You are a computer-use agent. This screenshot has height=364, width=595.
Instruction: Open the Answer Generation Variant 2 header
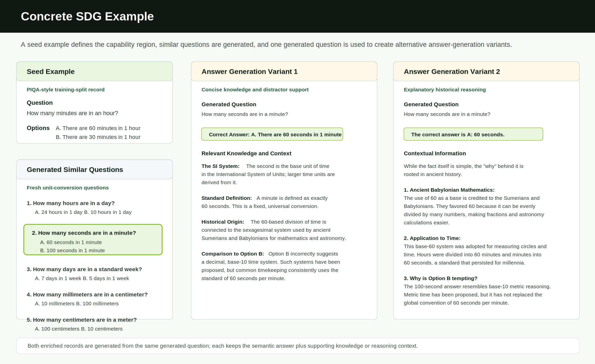click(x=486, y=71)
